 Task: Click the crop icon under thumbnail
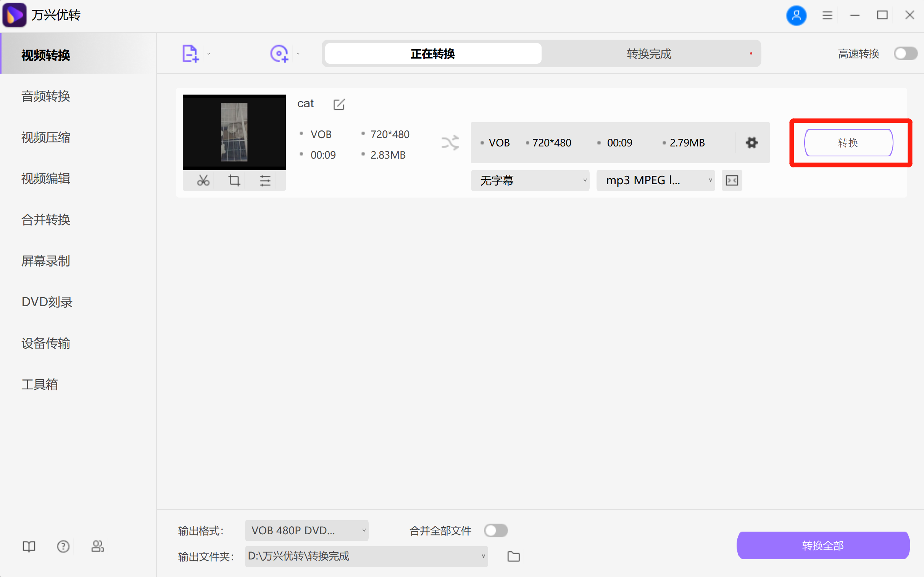tap(234, 180)
